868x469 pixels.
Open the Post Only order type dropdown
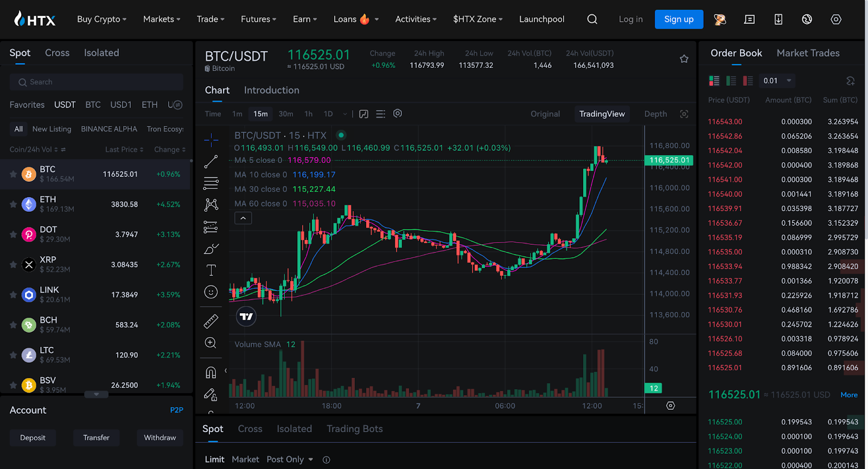(290, 459)
